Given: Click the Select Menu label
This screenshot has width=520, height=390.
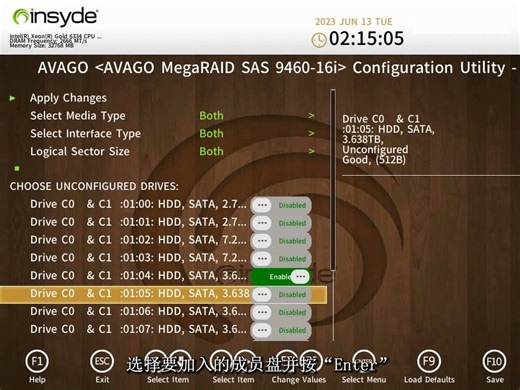Looking at the screenshot, I should tap(364, 380).
